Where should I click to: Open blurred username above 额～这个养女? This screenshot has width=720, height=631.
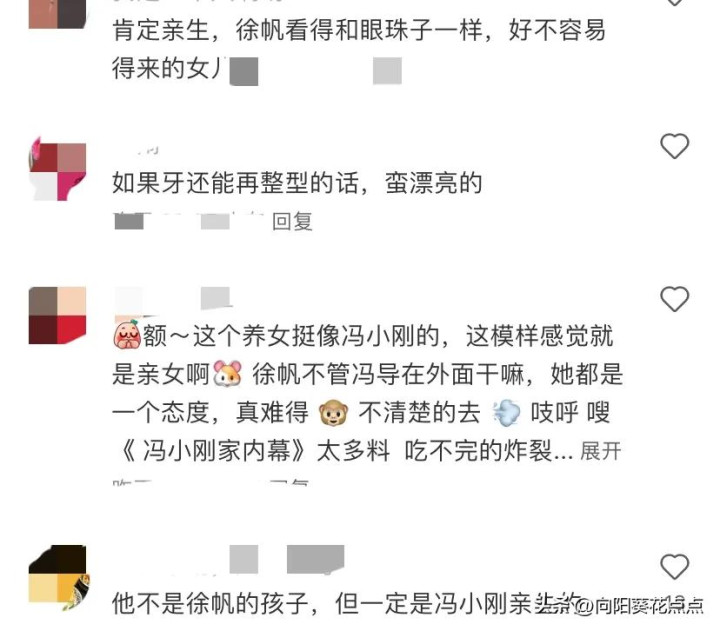[x=173, y=299]
